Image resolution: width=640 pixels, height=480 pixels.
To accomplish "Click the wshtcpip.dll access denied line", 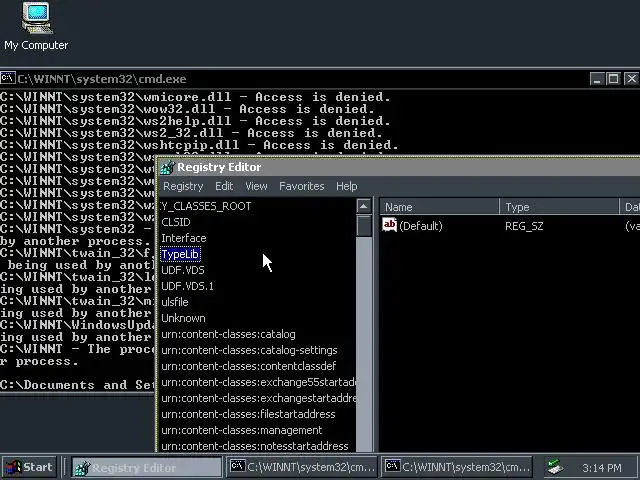I will (199, 145).
